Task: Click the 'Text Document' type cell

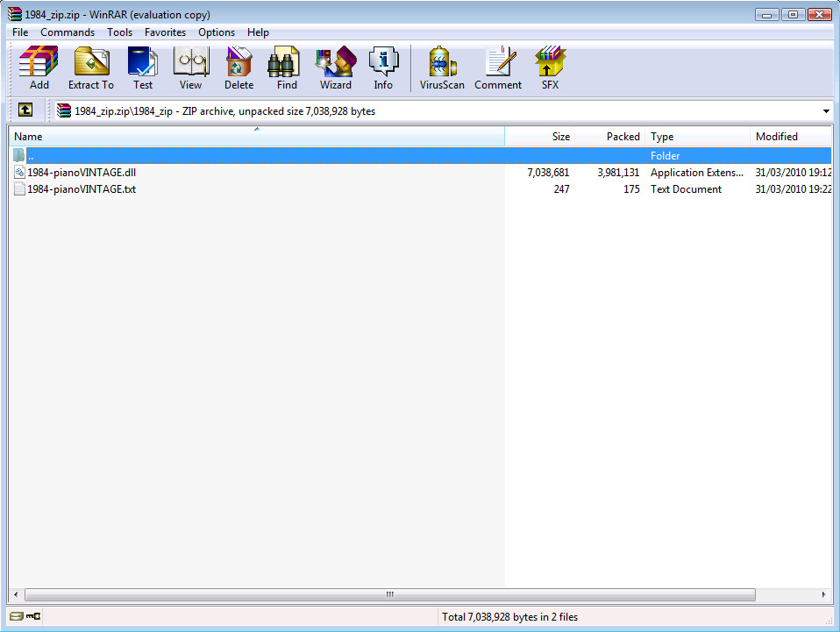Action: point(686,189)
